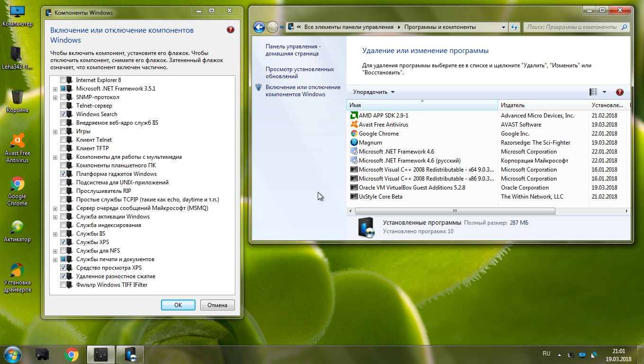Screen dimensions: 644x364
Task: Show hidden tray icons arrow
Action: point(559,355)
